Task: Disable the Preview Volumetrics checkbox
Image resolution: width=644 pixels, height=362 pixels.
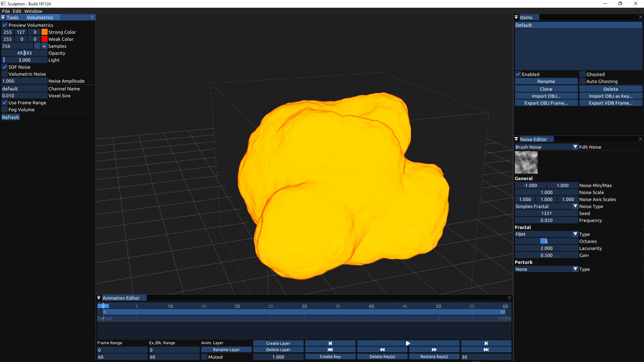Action: 5,25
